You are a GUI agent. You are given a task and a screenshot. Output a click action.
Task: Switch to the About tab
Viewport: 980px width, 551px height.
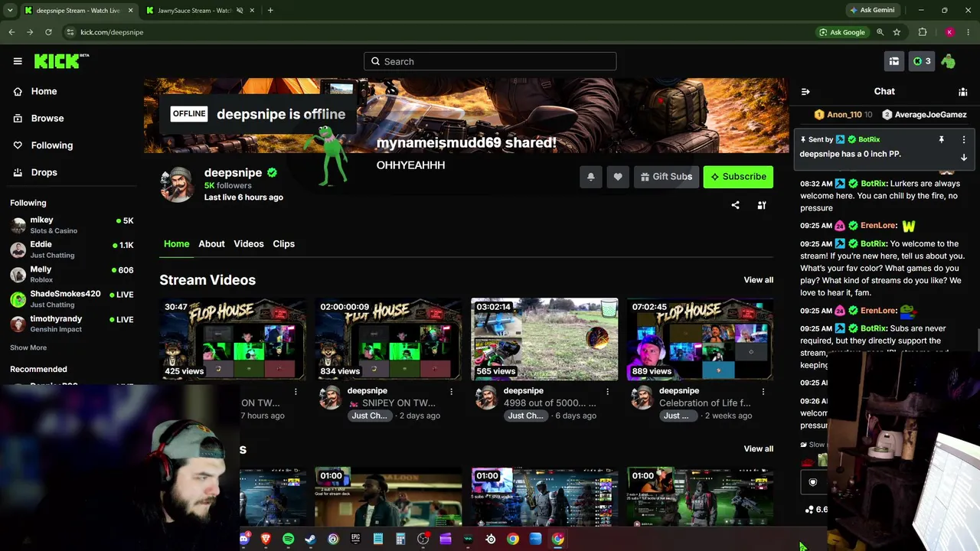211,243
